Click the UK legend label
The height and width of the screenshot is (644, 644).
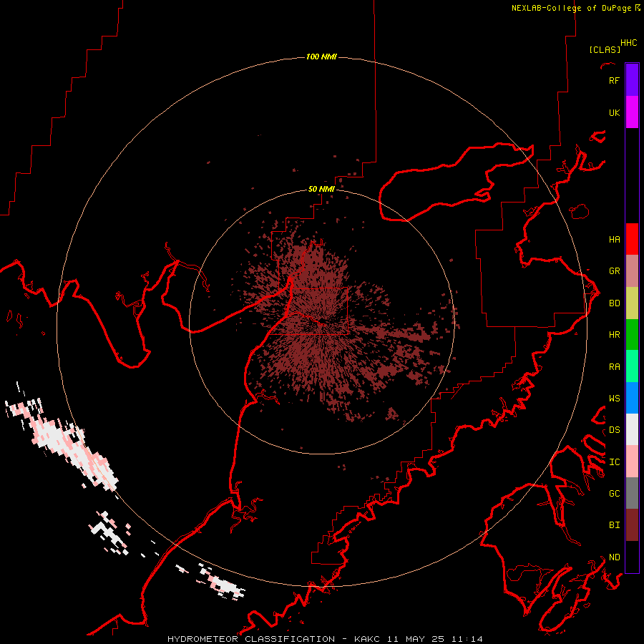click(x=614, y=112)
